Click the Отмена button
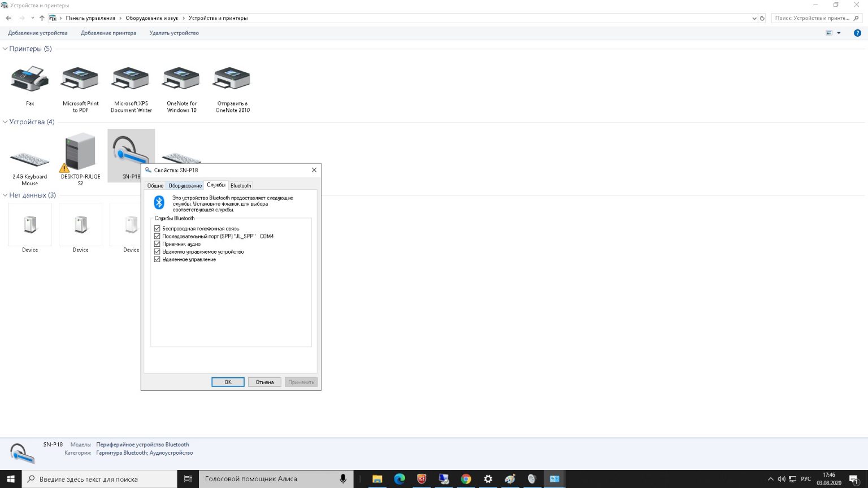Image resolution: width=868 pixels, height=488 pixels. [x=264, y=382]
